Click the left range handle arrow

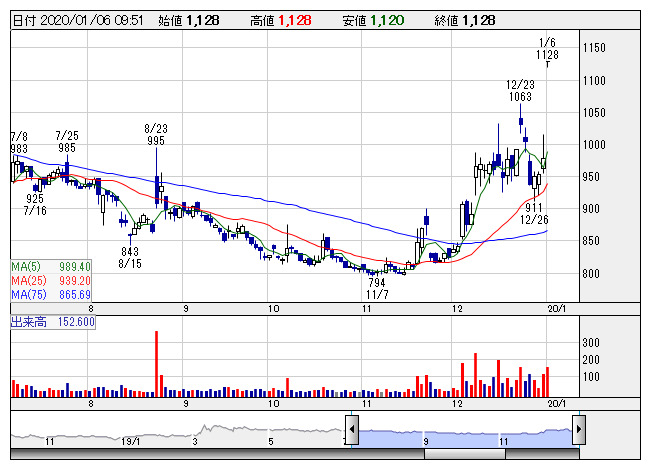[352, 429]
